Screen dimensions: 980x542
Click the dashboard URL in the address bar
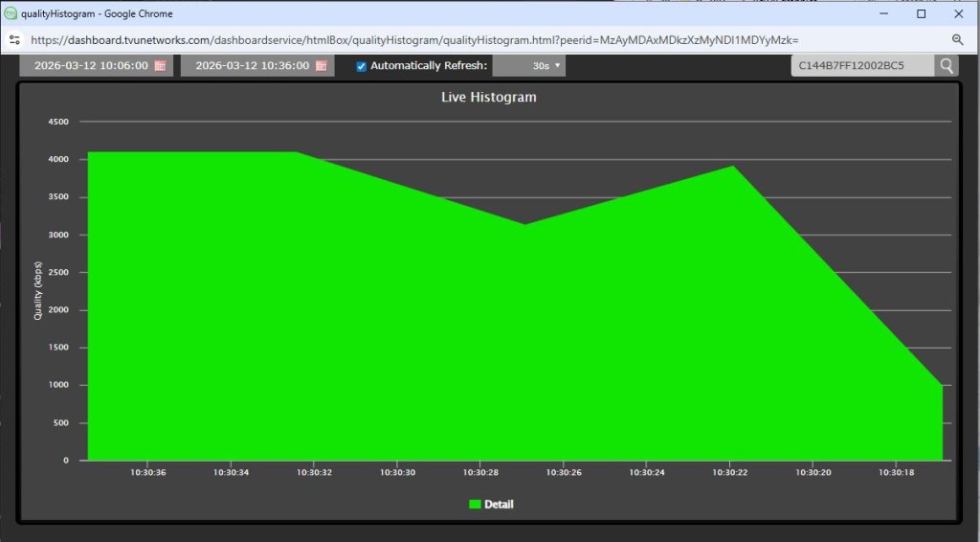click(414, 40)
